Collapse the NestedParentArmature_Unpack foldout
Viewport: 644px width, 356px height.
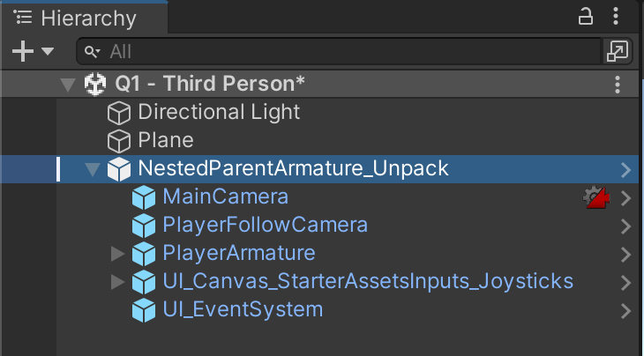click(x=92, y=169)
